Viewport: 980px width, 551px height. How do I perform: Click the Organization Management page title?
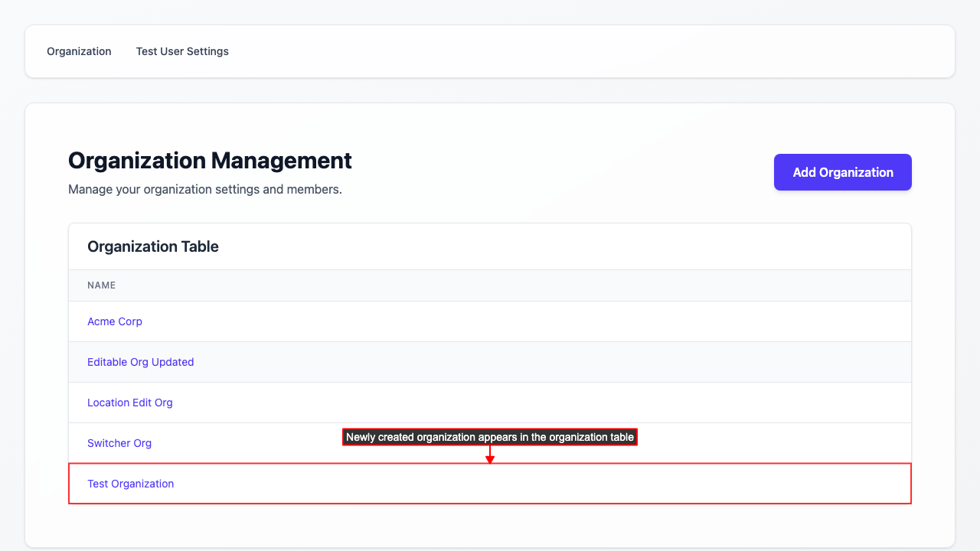click(x=210, y=161)
